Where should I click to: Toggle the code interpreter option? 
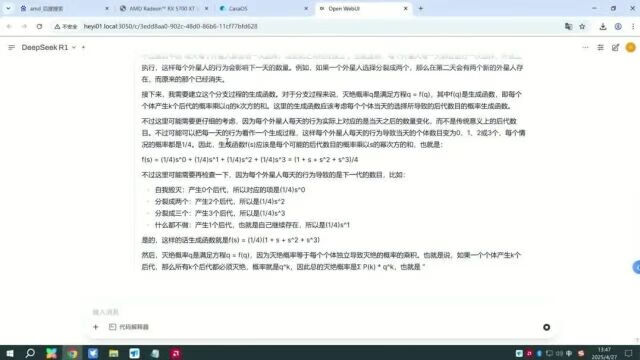coord(129,327)
